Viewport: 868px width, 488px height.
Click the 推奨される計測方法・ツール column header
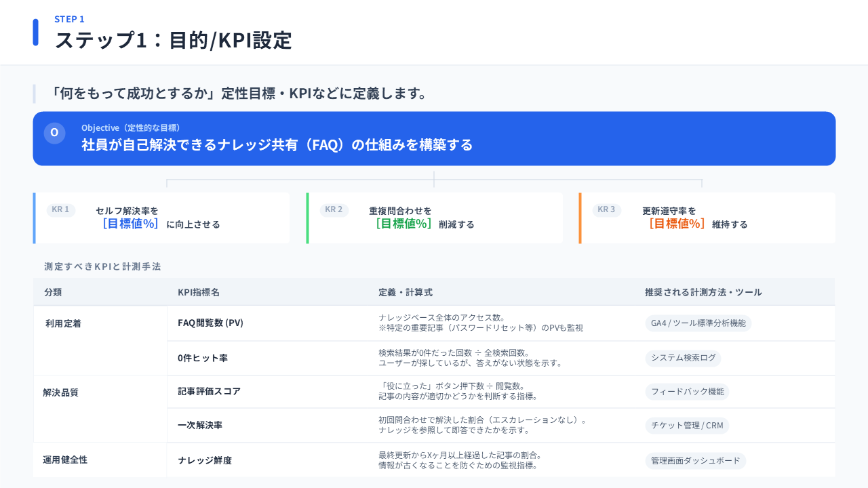pos(703,293)
